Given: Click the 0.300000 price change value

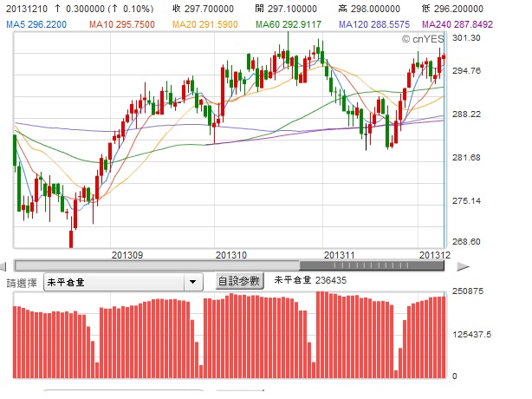Looking at the screenshot, I should (x=85, y=9).
